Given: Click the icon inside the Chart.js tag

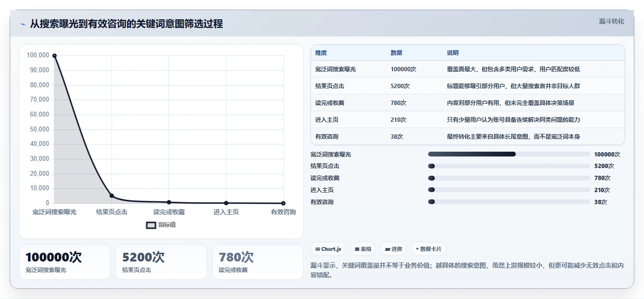Looking at the screenshot, I should (317, 249).
